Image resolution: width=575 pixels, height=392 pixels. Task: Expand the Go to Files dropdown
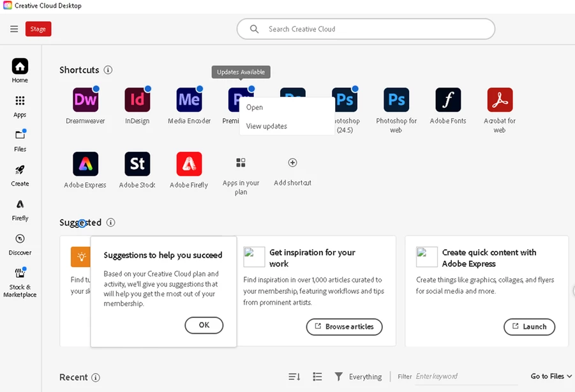tap(551, 376)
